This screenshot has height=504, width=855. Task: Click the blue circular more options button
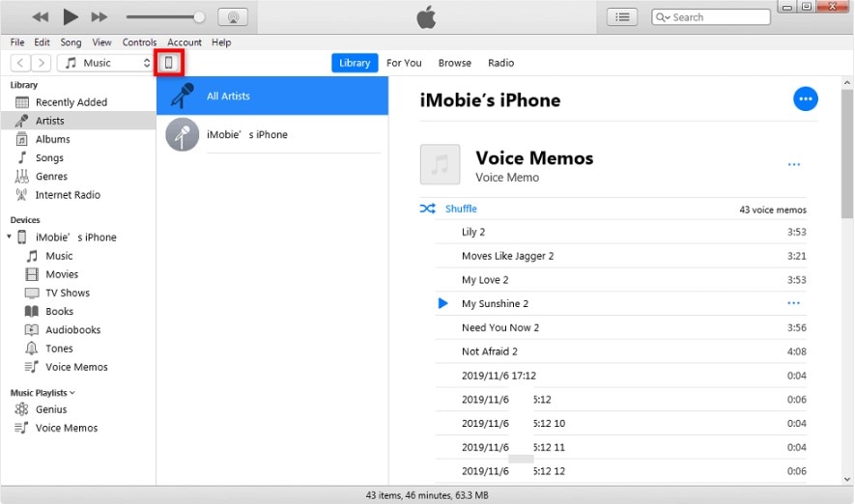point(806,99)
